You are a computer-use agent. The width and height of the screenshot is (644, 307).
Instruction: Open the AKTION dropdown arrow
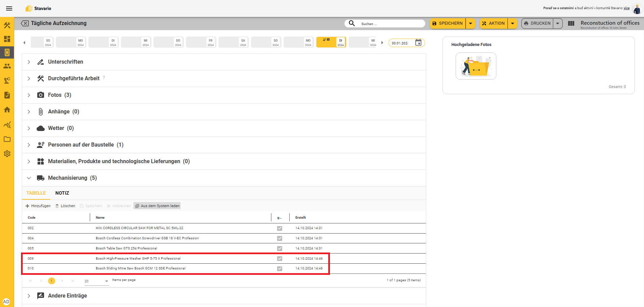click(x=513, y=23)
